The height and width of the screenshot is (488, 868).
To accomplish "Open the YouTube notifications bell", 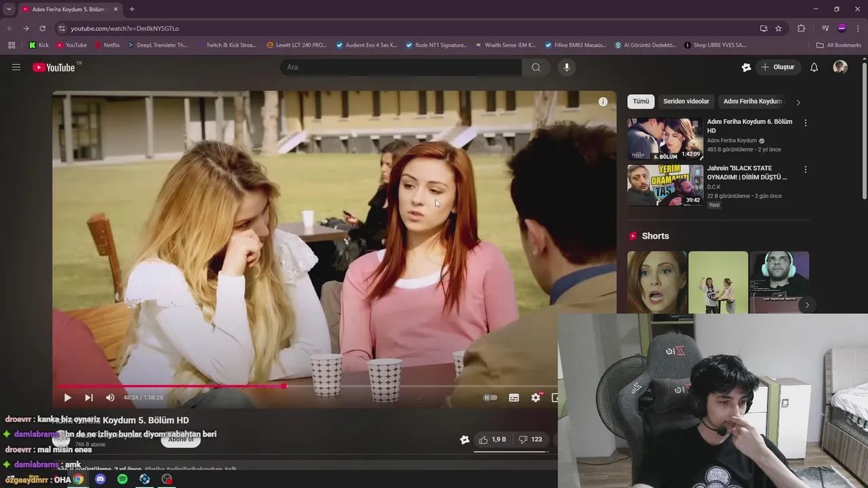I will point(814,67).
